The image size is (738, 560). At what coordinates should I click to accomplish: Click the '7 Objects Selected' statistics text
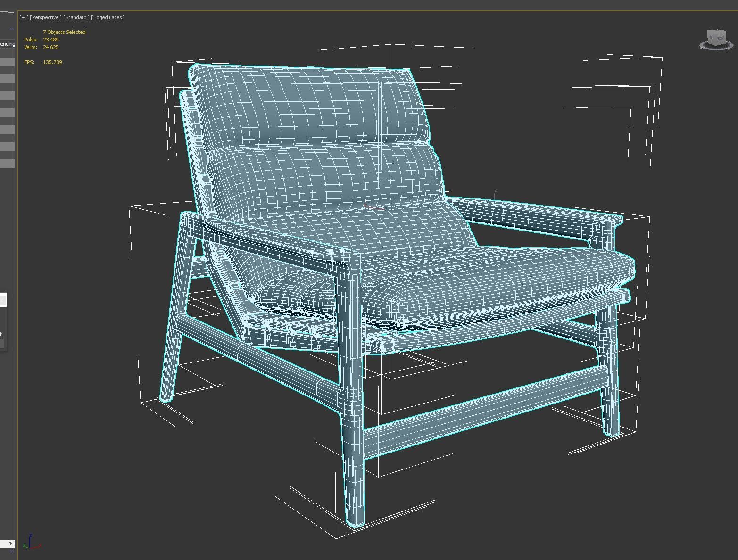[x=64, y=32]
